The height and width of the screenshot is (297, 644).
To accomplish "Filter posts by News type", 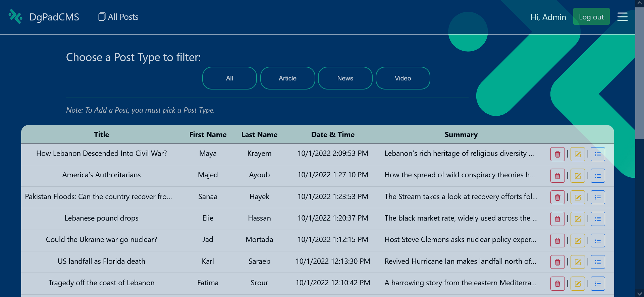I will 345,78.
